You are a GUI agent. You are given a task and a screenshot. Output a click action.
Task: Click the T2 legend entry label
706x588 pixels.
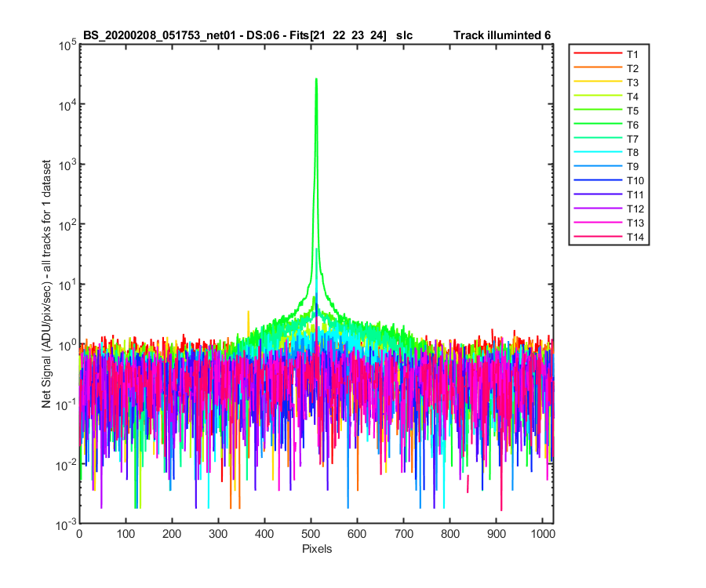click(632, 68)
